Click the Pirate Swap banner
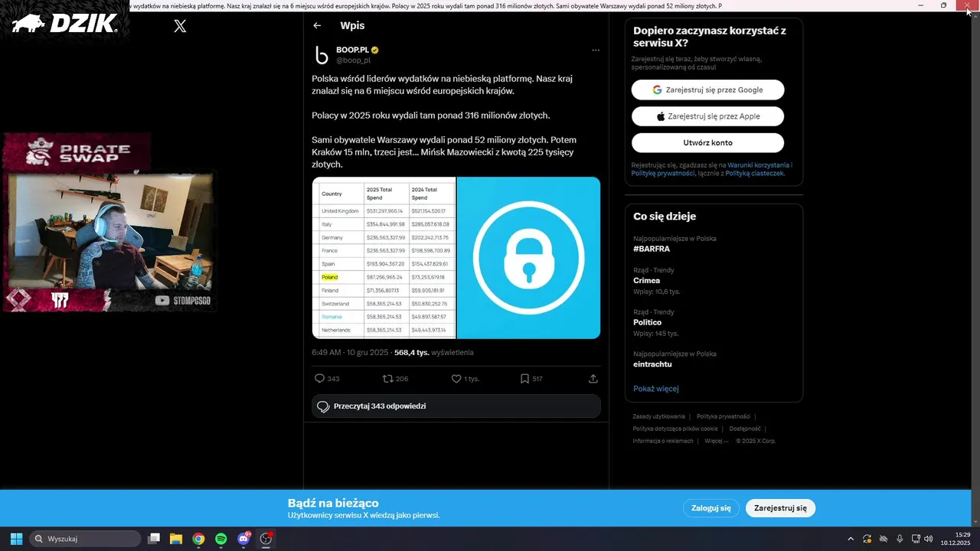Screen dimensions: 980x551 [x=77, y=152]
